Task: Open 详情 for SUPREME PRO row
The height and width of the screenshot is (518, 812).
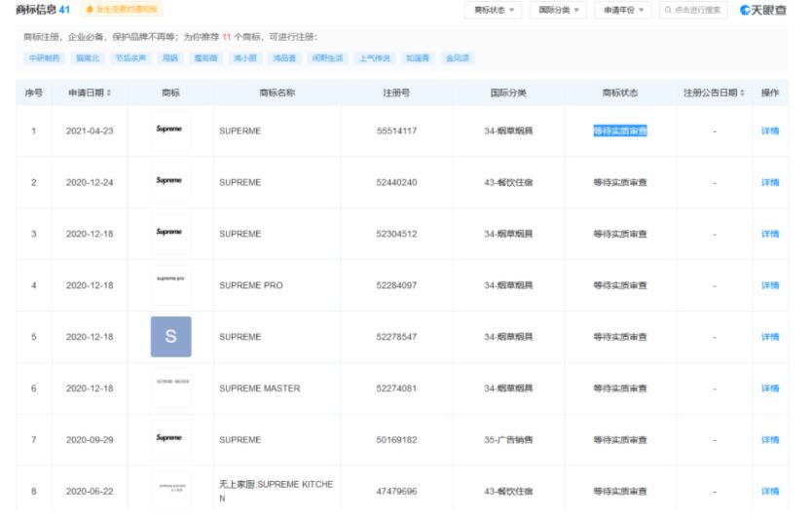Action: click(x=769, y=285)
